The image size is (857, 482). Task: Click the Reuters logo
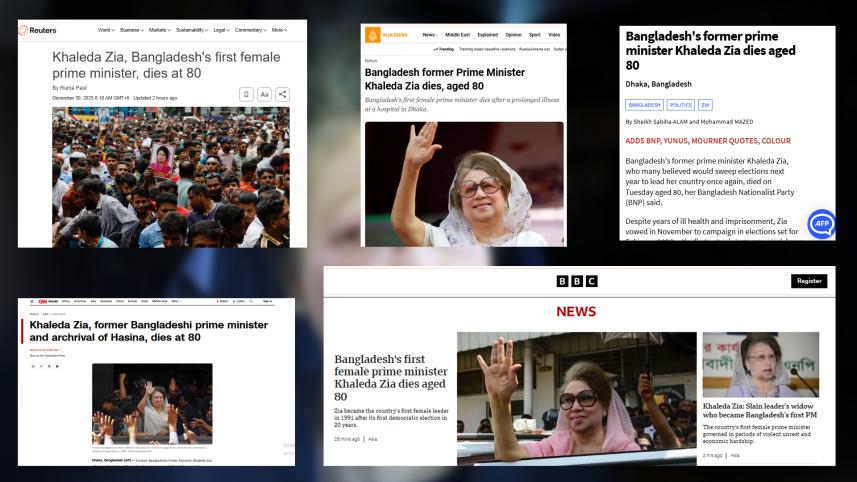coord(37,31)
